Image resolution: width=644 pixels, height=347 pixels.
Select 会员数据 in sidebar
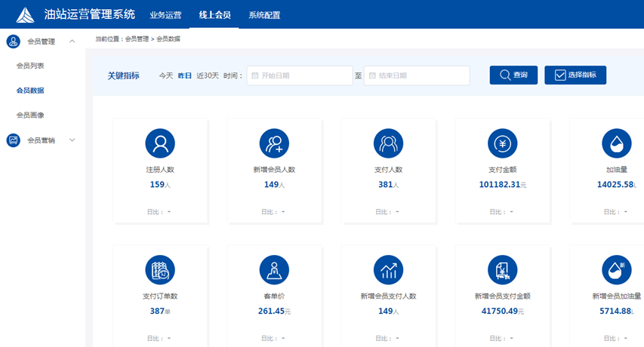coord(30,91)
